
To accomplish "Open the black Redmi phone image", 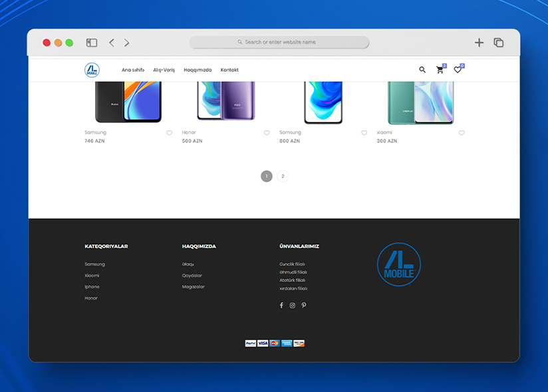I will pos(128,102).
